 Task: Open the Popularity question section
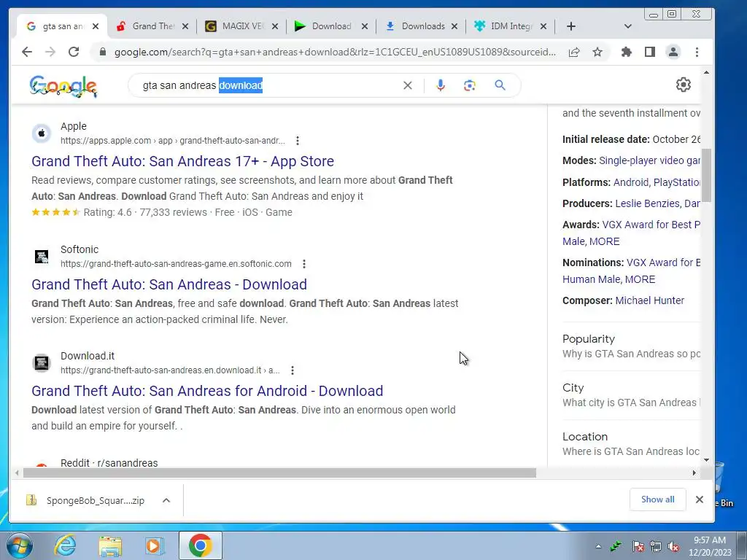pos(631,346)
